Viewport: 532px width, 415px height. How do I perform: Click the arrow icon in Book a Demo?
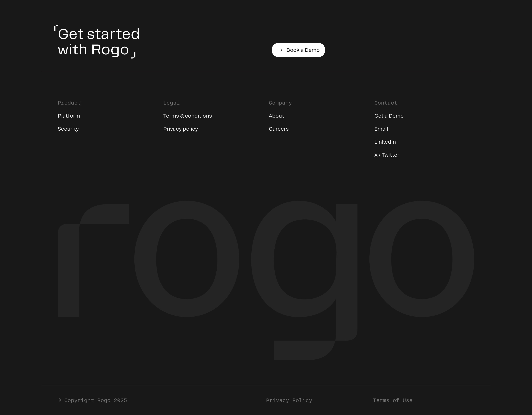point(280,50)
